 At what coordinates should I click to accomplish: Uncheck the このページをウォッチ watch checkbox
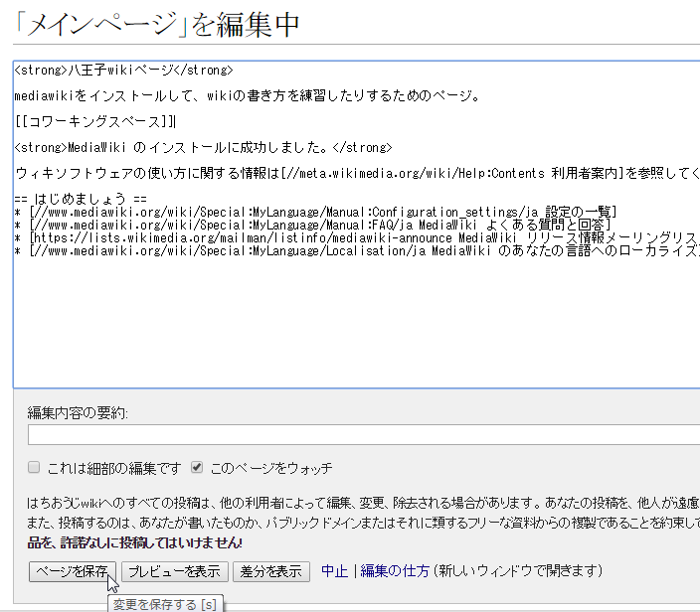[x=197, y=467]
